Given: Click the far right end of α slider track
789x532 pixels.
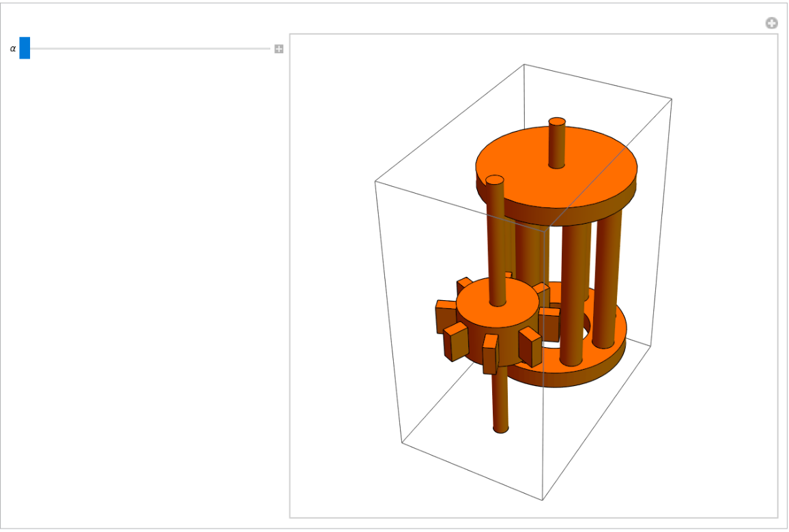Looking at the screenshot, I should [268, 48].
